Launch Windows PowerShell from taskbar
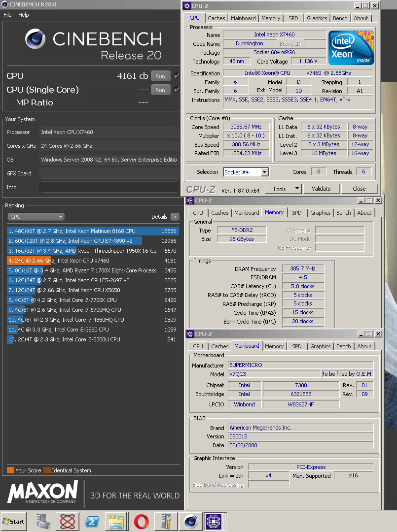Image resolution: width=397 pixels, height=532 pixels. pos(92,522)
